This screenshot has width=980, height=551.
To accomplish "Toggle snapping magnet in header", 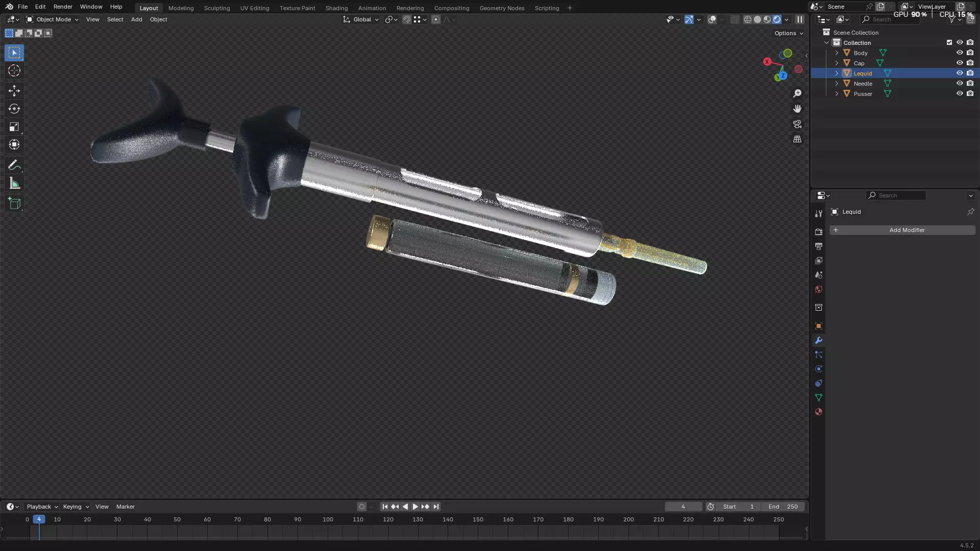I will pos(407,19).
